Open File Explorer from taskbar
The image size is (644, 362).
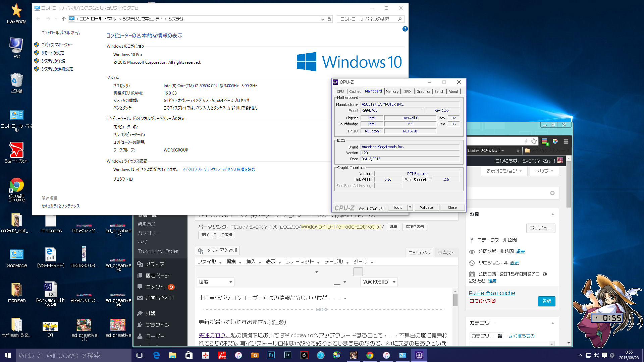coord(172,355)
